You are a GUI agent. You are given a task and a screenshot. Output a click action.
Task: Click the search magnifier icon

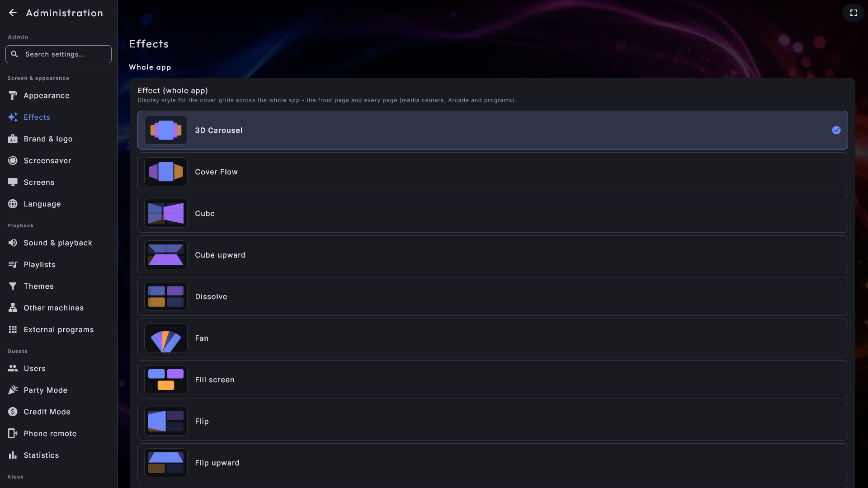click(x=14, y=54)
